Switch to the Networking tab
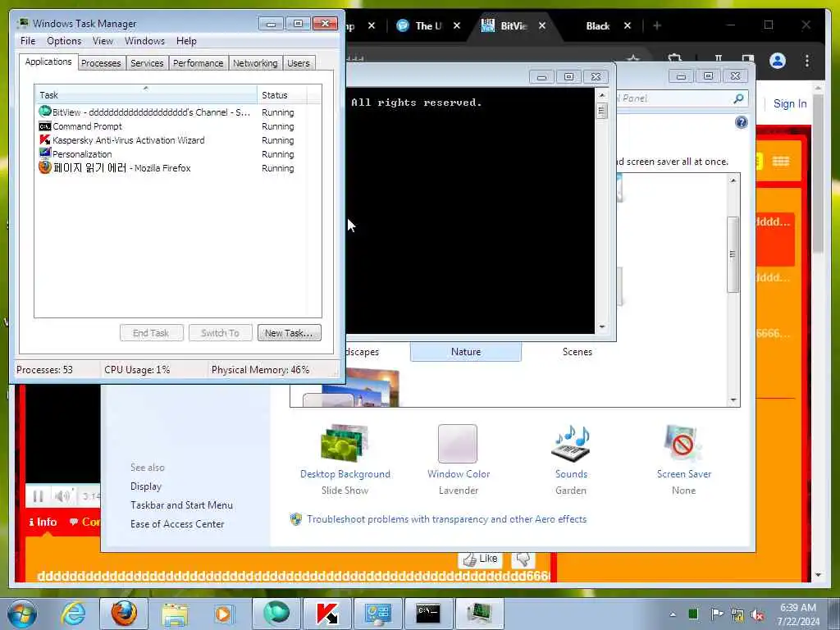The height and width of the screenshot is (630, 840). (255, 63)
